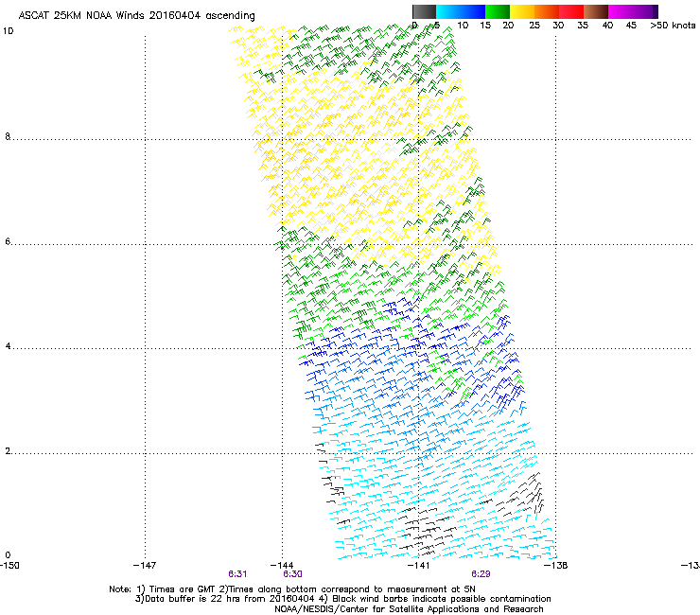700x615 pixels.
Task: Click latitude axis label 8
Action: [8, 136]
